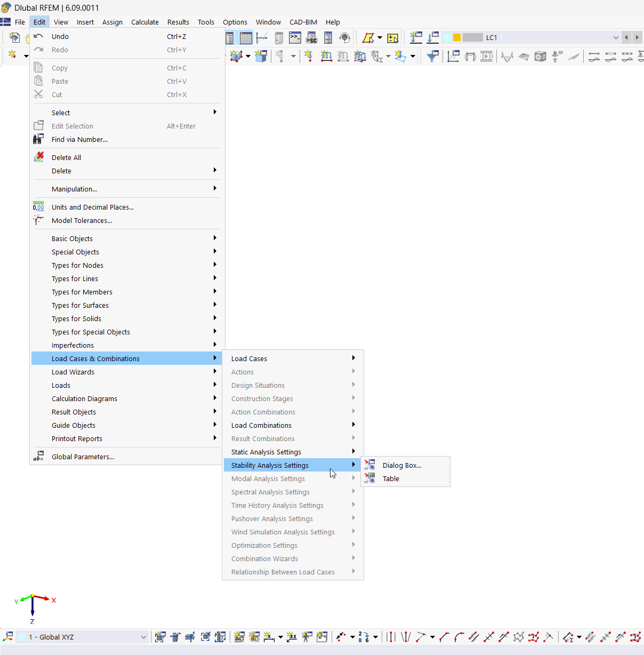Open the CAD-BIM menu

(303, 22)
